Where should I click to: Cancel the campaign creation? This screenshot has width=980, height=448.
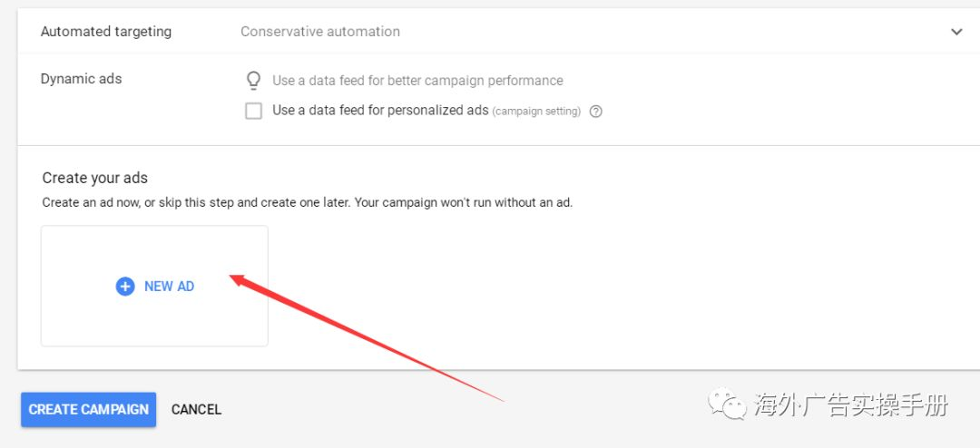point(196,410)
